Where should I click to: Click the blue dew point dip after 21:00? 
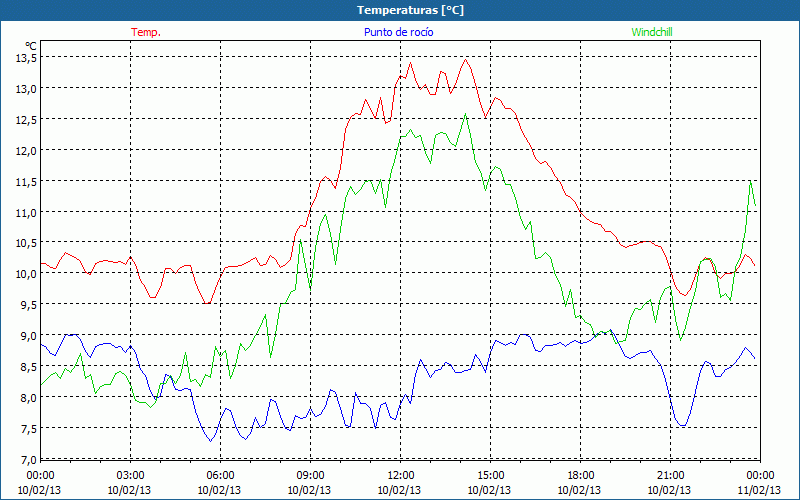tap(682, 425)
